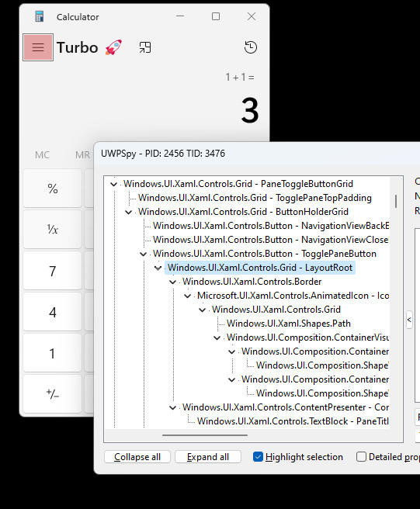Screen dimensions: 420x509
Task: Select the Button - TogglePaneButton row
Action: 265,254
